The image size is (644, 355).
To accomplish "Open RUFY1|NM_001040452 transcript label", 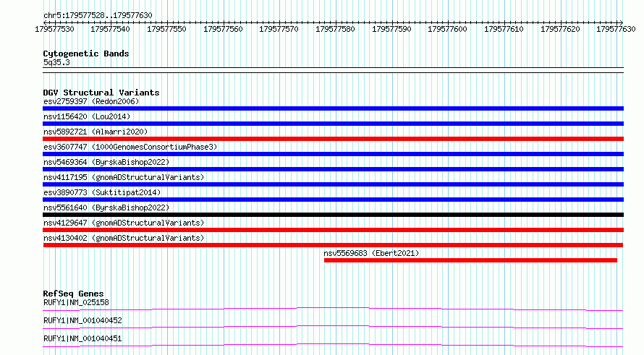I will tap(82, 320).
